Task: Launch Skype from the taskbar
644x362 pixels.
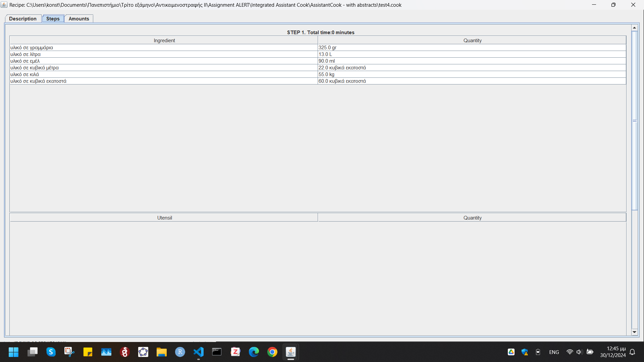Action: 51,352
